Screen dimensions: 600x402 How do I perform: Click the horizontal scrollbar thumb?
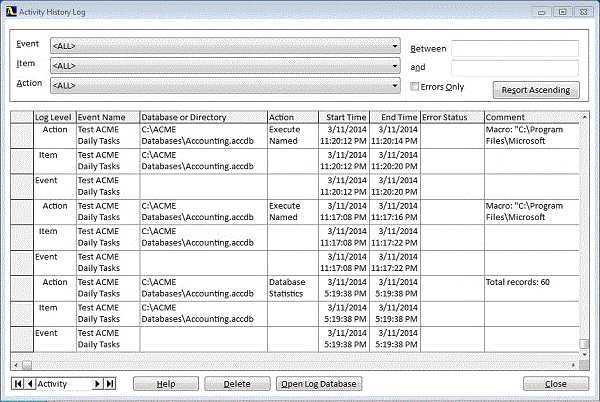(27, 366)
